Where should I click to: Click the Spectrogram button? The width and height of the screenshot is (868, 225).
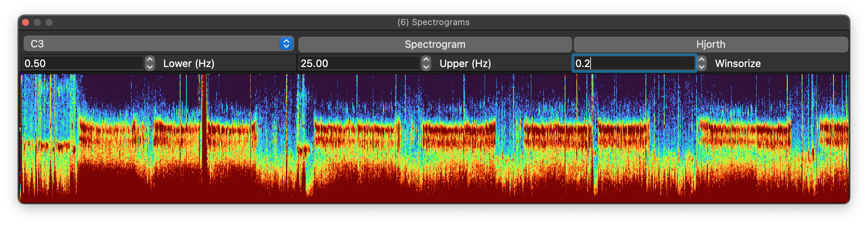click(435, 44)
